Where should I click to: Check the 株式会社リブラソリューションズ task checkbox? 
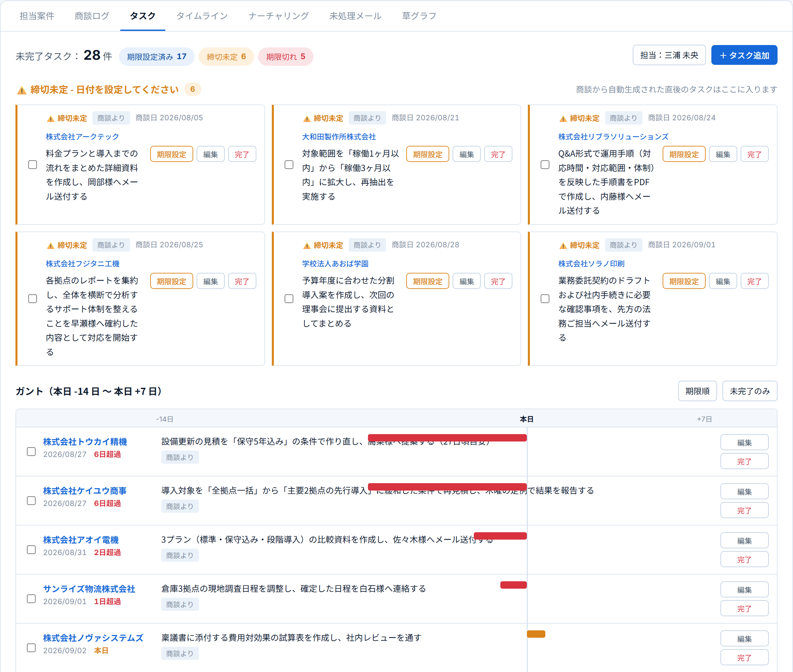[x=545, y=165]
